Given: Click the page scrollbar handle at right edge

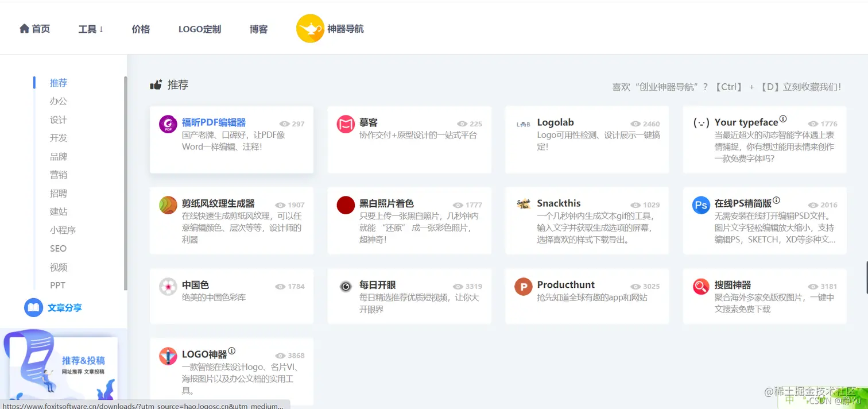Looking at the screenshot, I should point(866,276).
